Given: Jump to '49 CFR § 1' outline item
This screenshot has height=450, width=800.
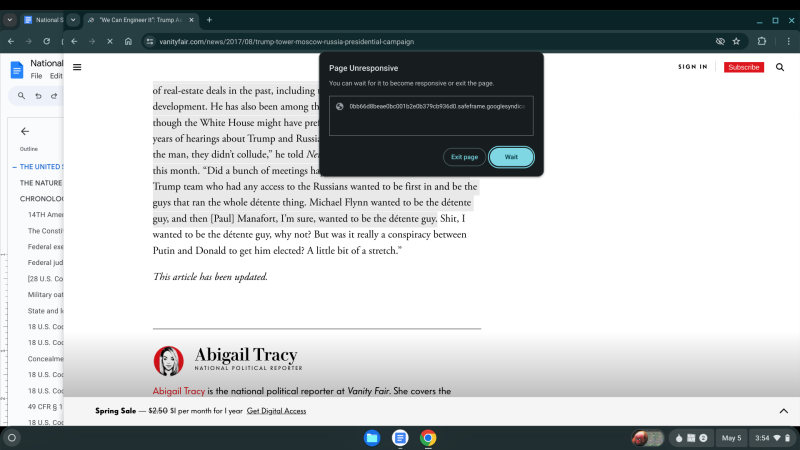Looking at the screenshot, I should tap(45, 407).
